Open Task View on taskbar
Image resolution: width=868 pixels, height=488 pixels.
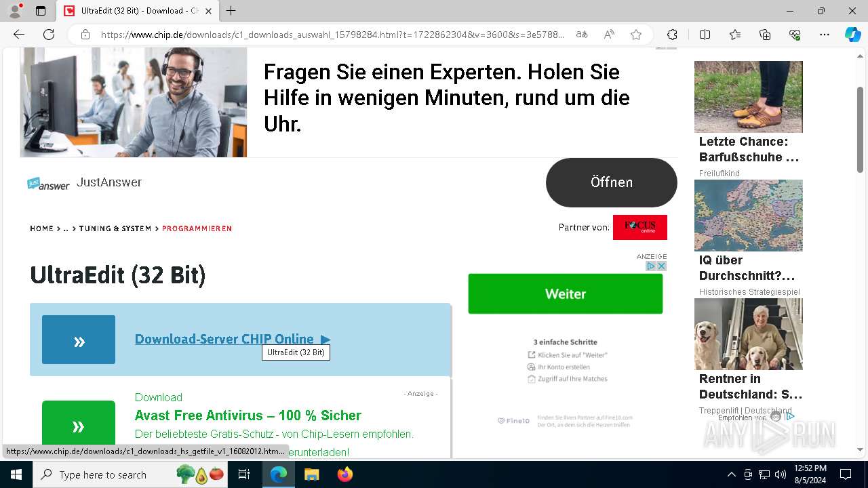coord(244,474)
